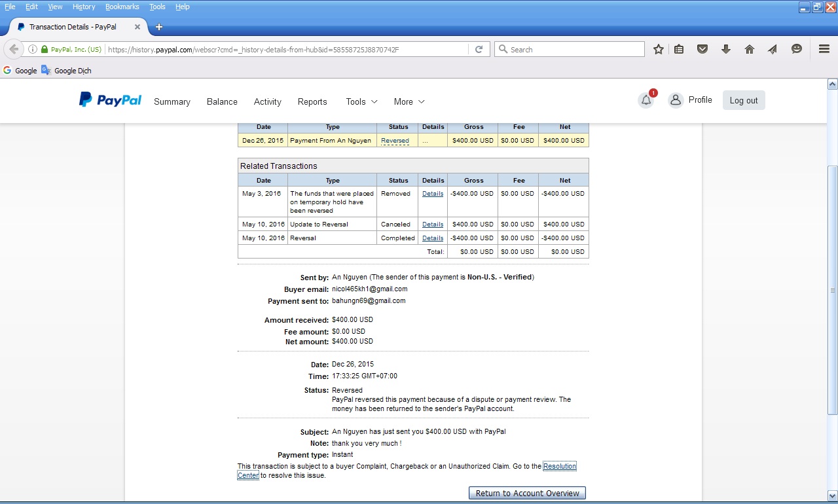Open the new tab plus button

click(158, 27)
